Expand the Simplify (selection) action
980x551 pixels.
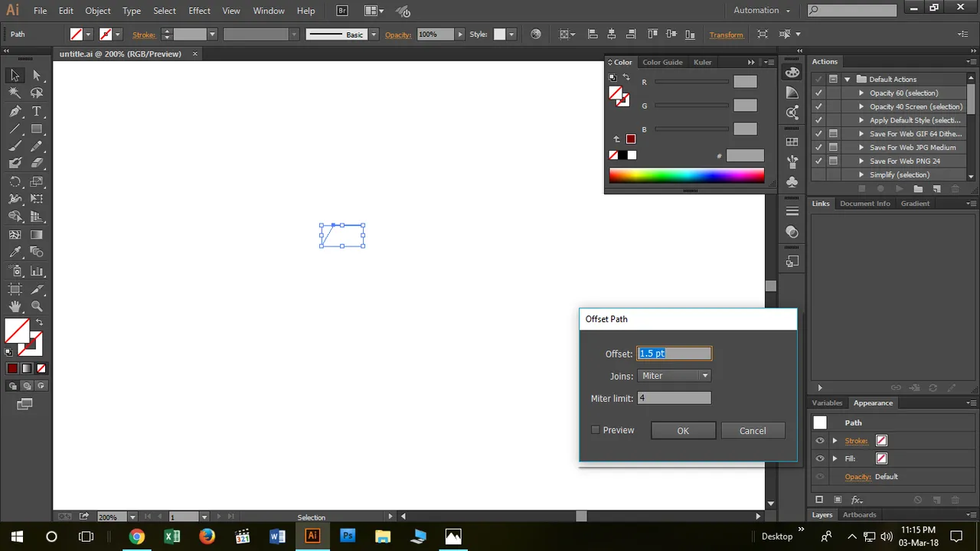coord(861,174)
